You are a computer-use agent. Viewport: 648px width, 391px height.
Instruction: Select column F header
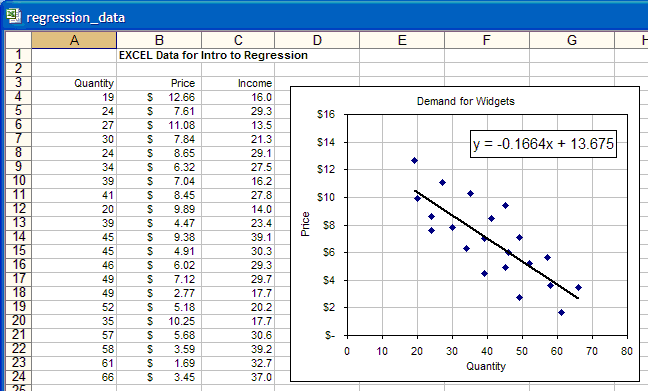(x=487, y=40)
